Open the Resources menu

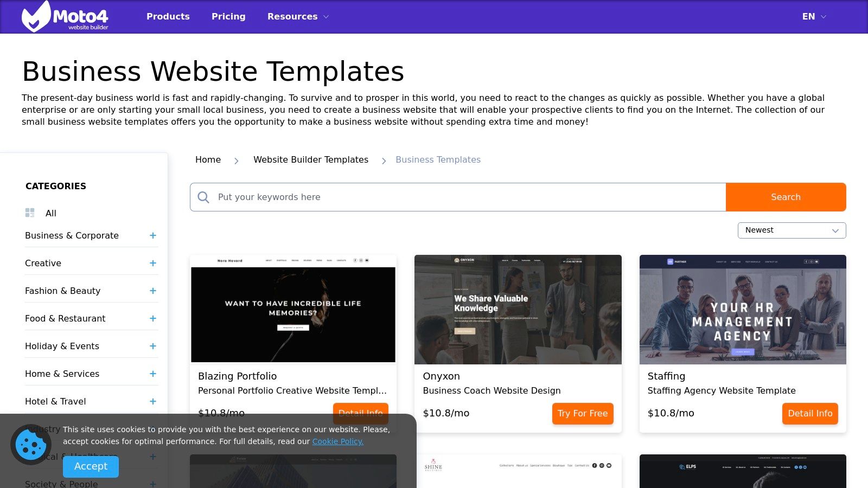point(298,16)
